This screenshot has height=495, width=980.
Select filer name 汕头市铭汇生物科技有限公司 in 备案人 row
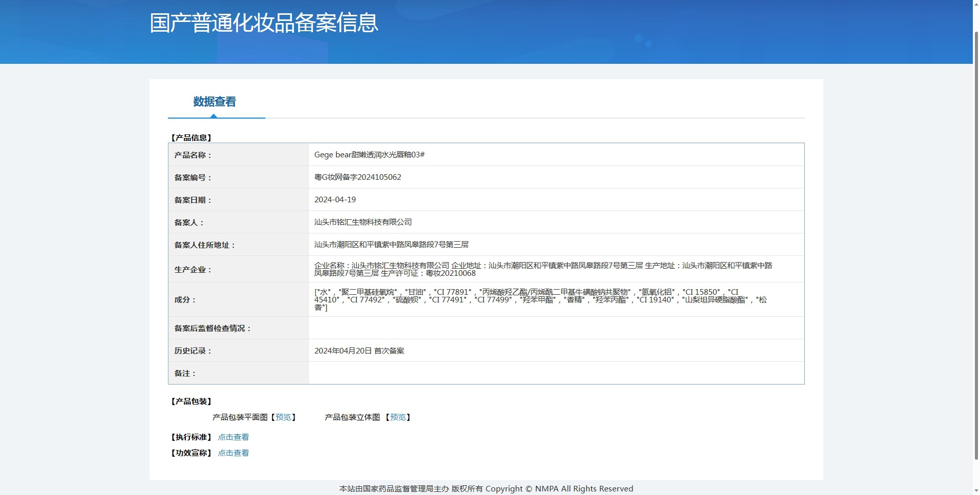click(x=363, y=222)
